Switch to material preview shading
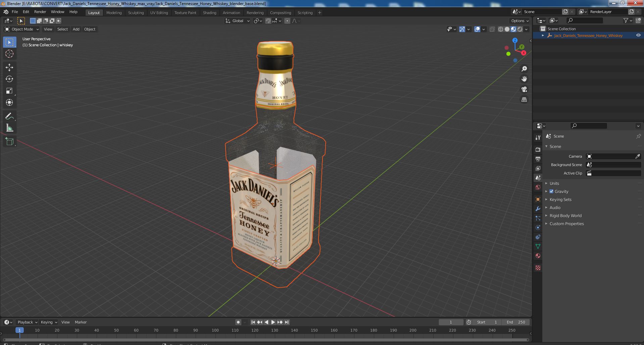The width and height of the screenshot is (644, 345). [513, 30]
